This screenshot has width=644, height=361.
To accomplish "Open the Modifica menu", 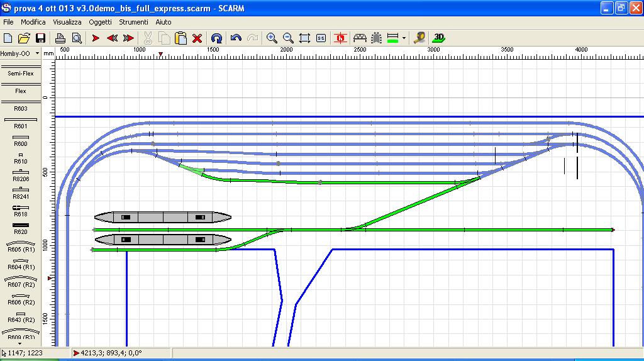I will click(33, 22).
